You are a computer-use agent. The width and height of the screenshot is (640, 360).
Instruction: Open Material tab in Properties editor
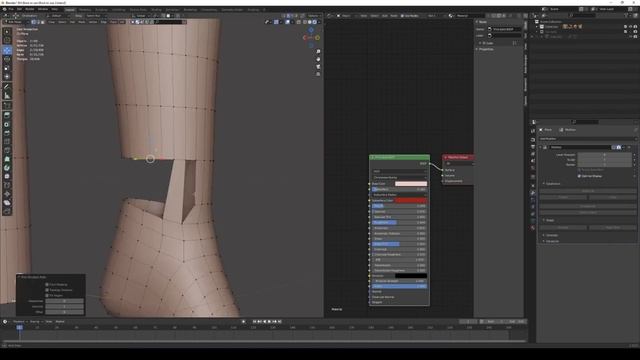point(533,228)
